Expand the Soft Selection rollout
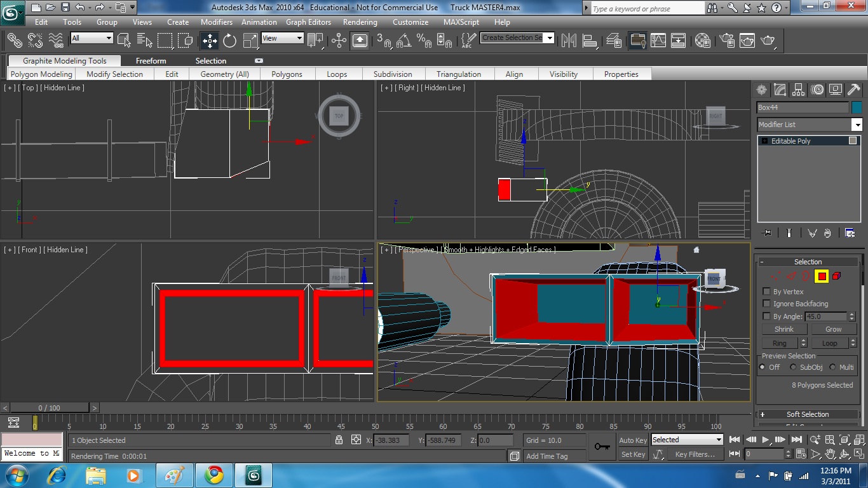Screen dimensions: 868x488 coord(808,414)
